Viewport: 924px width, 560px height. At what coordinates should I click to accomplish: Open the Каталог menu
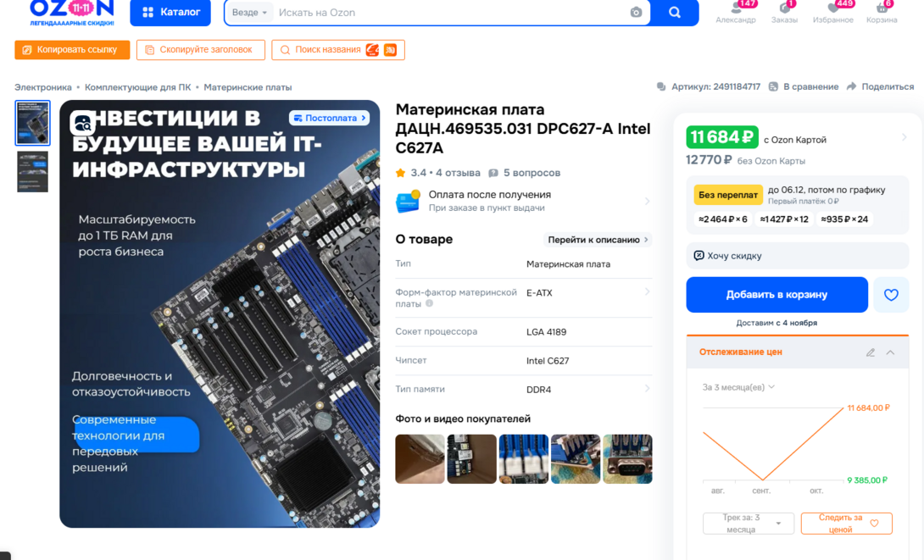(x=170, y=13)
